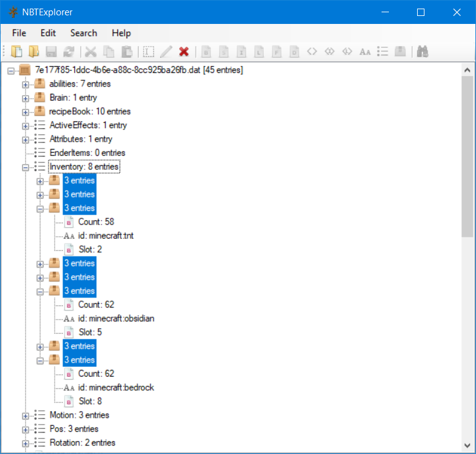This screenshot has height=454, width=476.
Task: Expand the Motion entries node
Action: click(x=26, y=415)
